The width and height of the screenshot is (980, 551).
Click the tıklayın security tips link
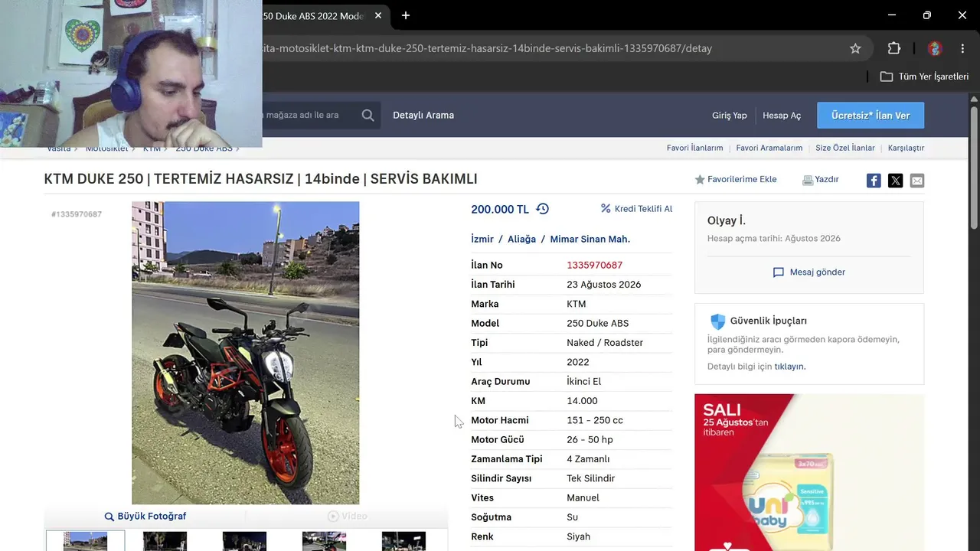[789, 367]
